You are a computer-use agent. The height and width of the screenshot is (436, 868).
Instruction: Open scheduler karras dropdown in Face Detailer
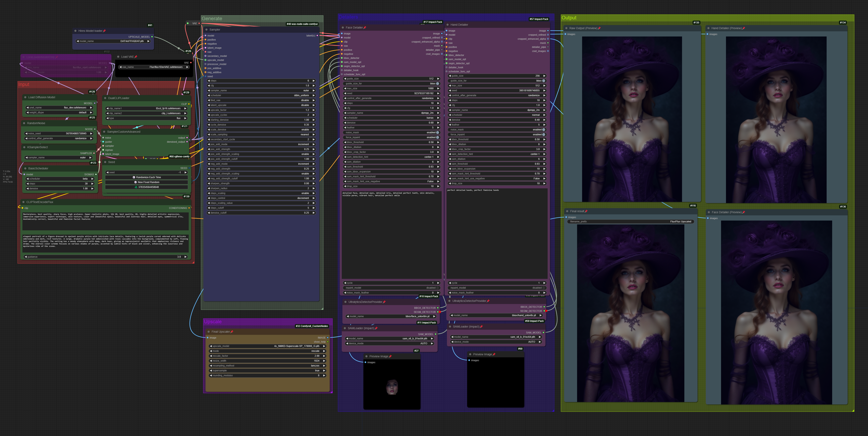click(x=392, y=118)
